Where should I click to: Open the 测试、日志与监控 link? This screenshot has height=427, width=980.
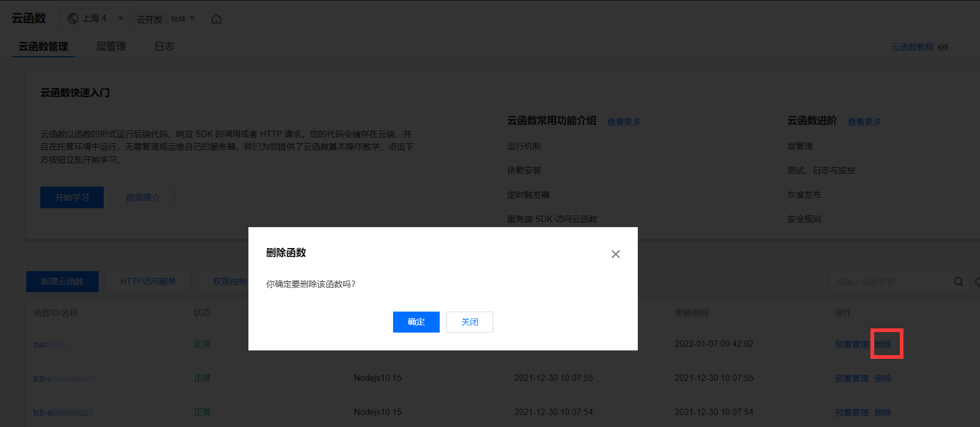[821, 170]
